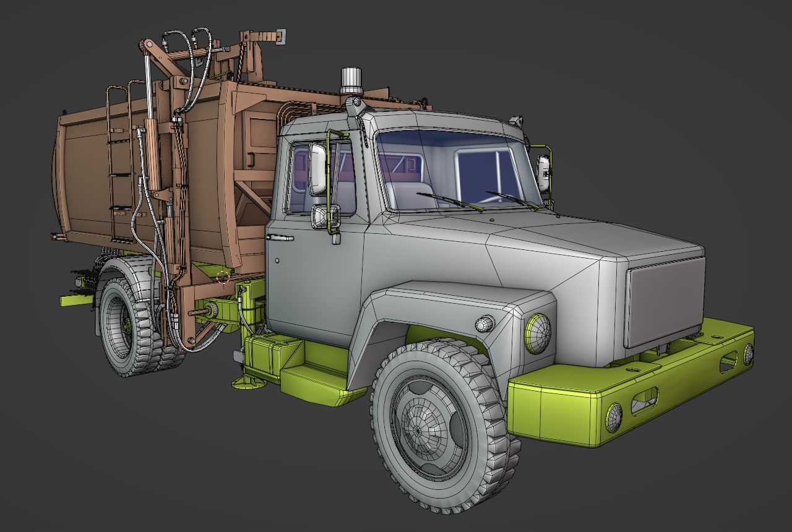Select the beacon light on cab roof
Image resolution: width=792 pixels, height=532 pixels.
[x=350, y=82]
